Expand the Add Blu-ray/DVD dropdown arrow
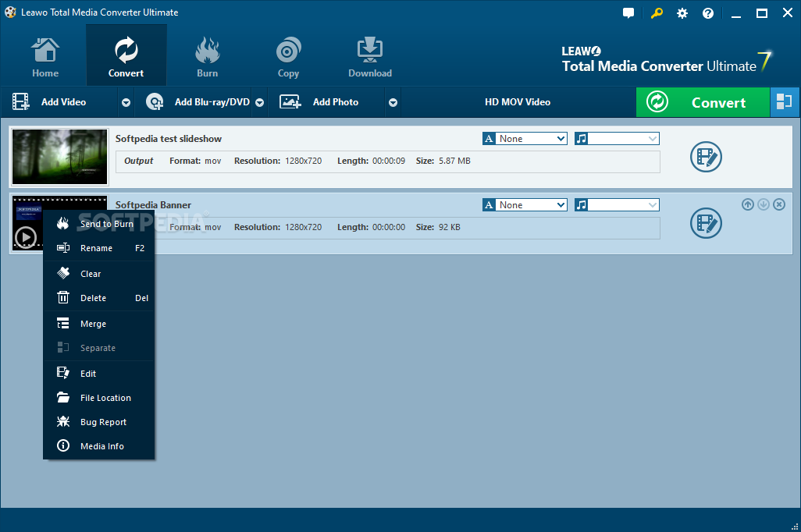Viewport: 801px width, 532px height. pos(259,103)
